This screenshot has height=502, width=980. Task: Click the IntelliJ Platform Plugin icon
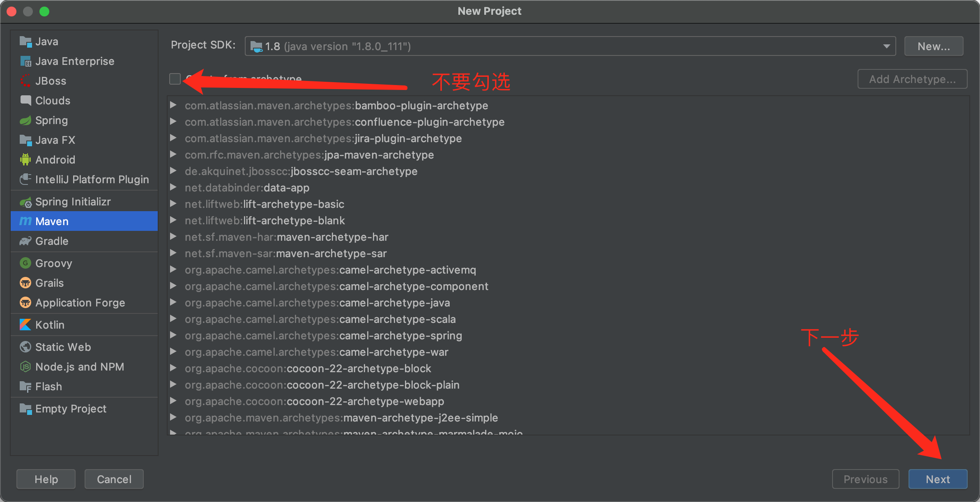(25, 180)
